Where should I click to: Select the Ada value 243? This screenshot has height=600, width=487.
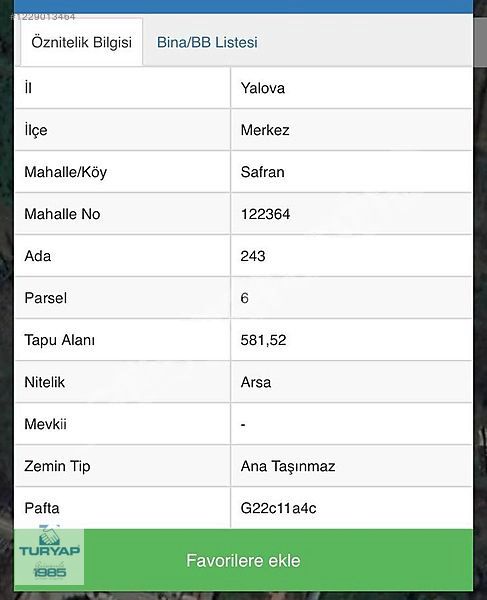[253, 256]
